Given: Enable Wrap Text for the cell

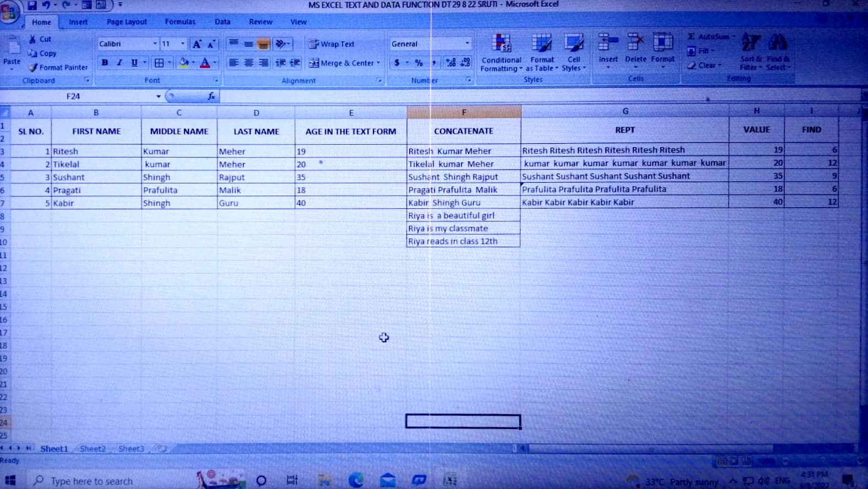Looking at the screenshot, I should (332, 44).
